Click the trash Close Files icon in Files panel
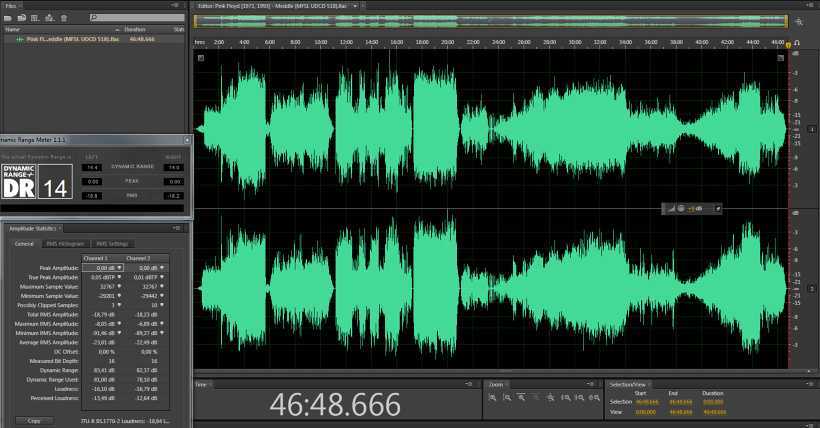This screenshot has width=820, height=428. 64,18
